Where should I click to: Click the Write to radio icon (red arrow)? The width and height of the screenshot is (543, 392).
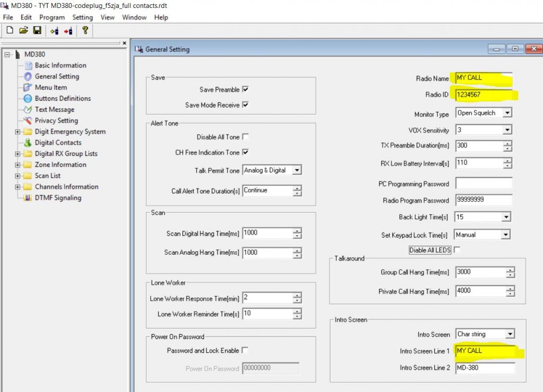(x=68, y=31)
